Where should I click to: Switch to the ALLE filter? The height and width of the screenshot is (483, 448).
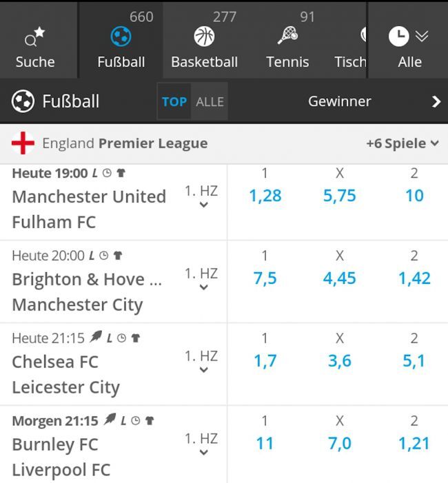tap(210, 102)
